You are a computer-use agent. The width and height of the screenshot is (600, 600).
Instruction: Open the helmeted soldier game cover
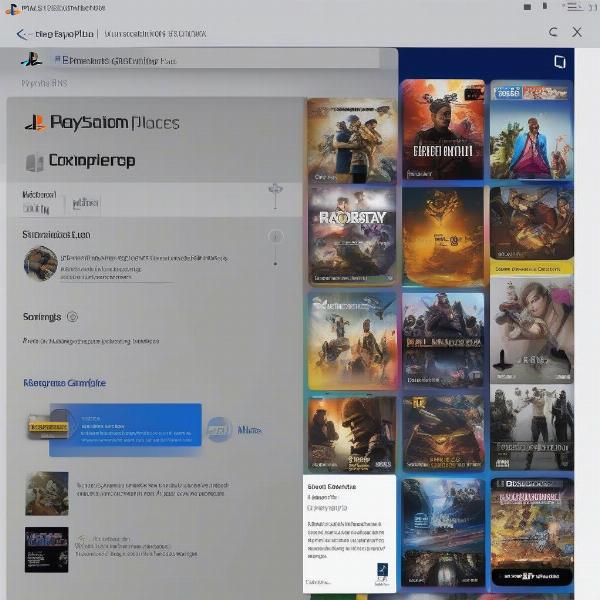[352, 434]
